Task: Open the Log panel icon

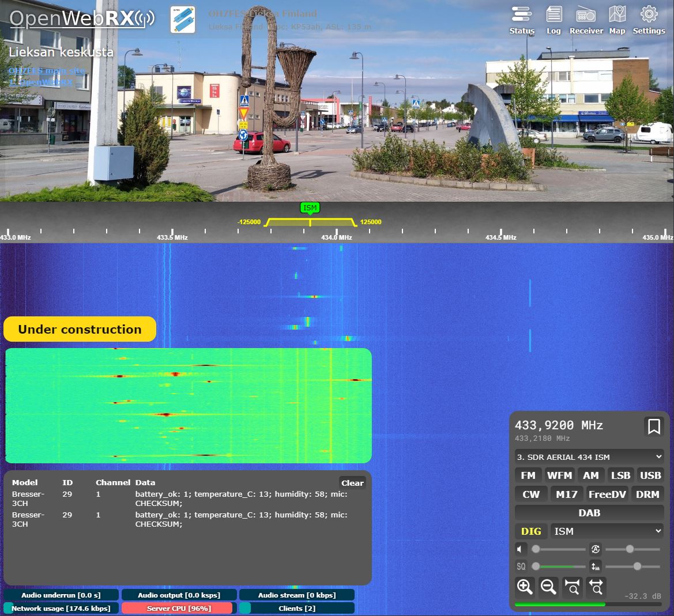Action: point(553,20)
